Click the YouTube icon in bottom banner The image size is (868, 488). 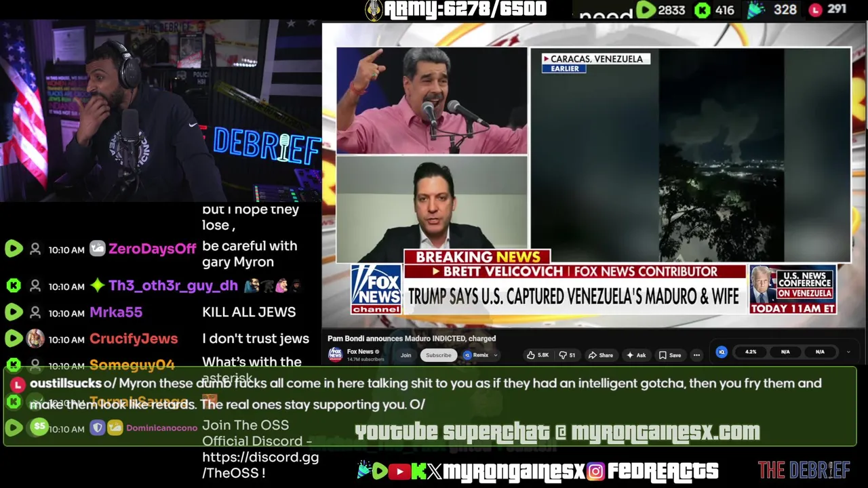[x=400, y=471]
